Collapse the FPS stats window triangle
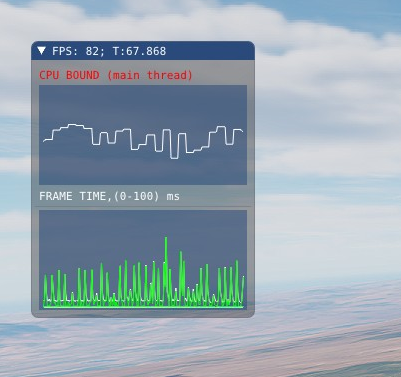The image size is (401, 377). 42,51
